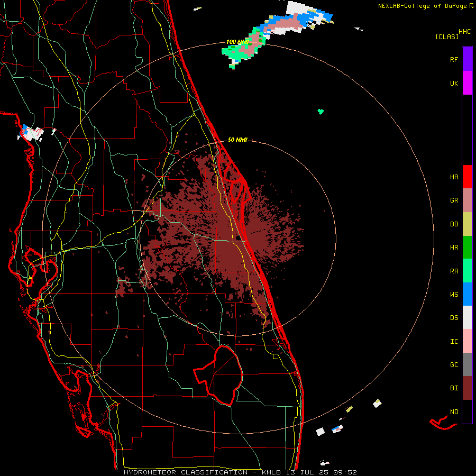Viewport: 476px width, 476px height.
Task: Click the 'HA' legend label
Action: 454,177
